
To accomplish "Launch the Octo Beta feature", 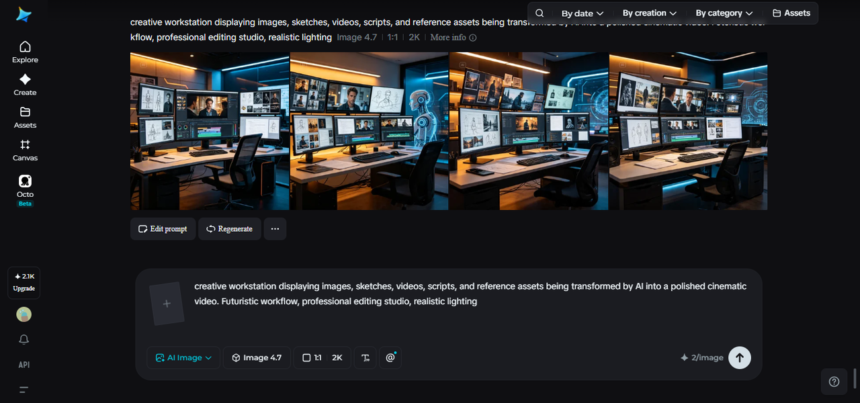I will 25,190.
